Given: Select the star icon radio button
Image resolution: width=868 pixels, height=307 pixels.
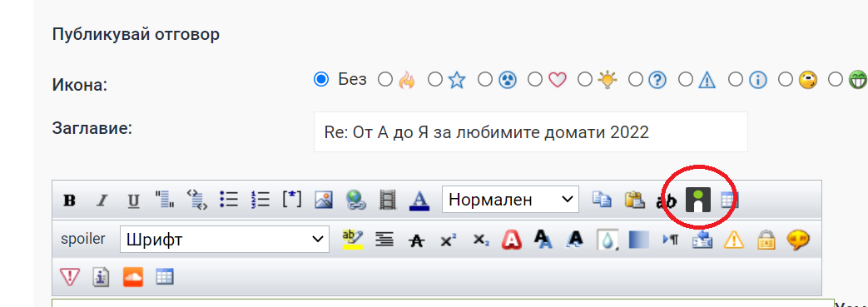Looking at the screenshot, I should coord(435,80).
